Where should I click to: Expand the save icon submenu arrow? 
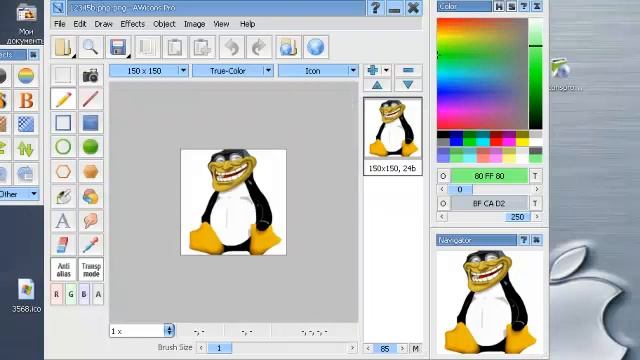click(128, 56)
